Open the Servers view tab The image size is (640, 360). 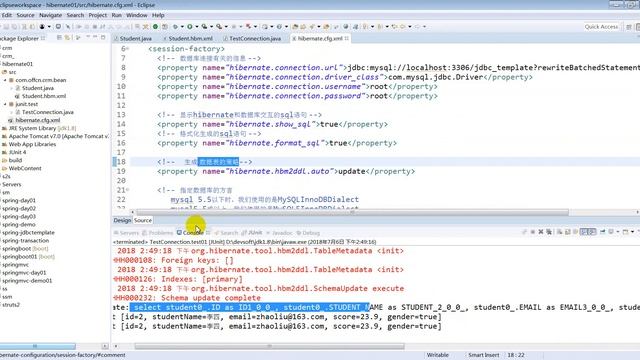coord(127,233)
